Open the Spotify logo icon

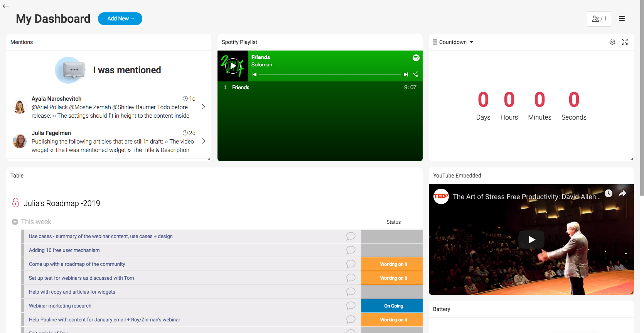pyautogui.click(x=416, y=58)
